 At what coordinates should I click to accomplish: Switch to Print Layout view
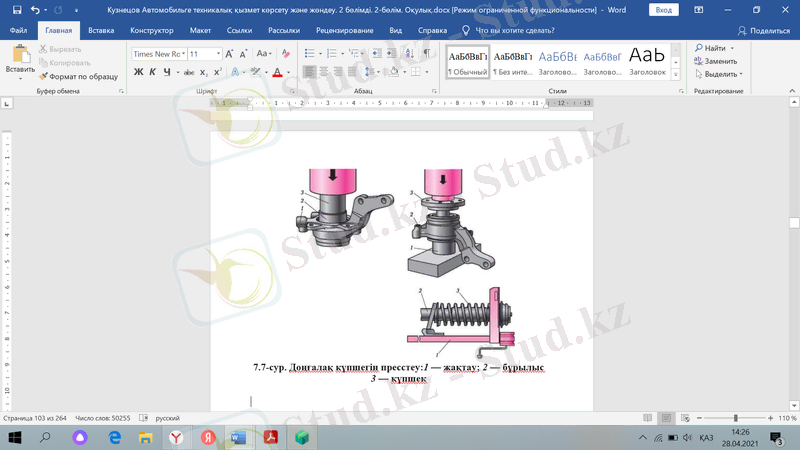(x=666, y=418)
